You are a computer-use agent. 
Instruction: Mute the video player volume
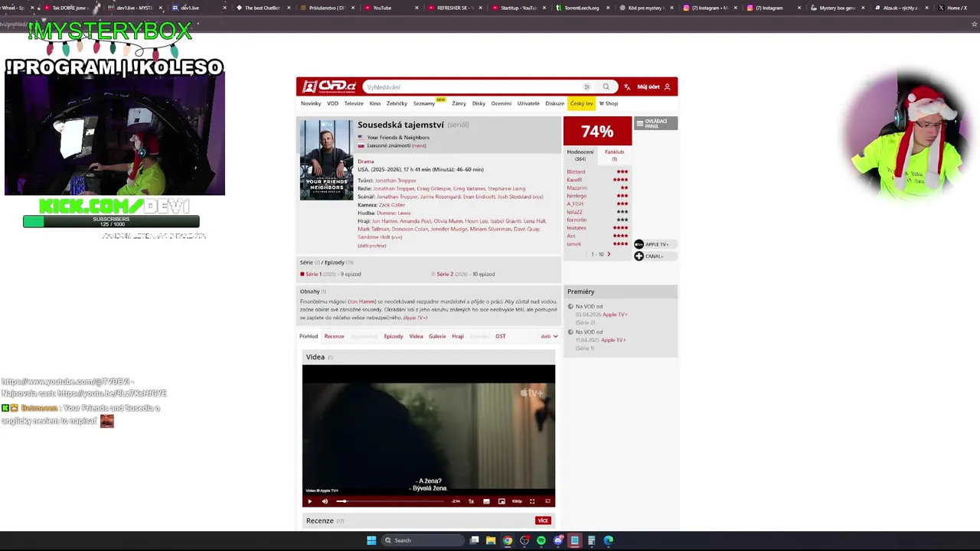click(325, 501)
